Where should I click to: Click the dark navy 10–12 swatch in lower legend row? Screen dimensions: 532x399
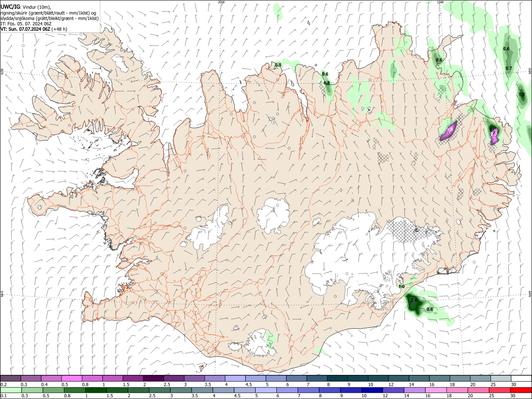[x=372, y=390]
